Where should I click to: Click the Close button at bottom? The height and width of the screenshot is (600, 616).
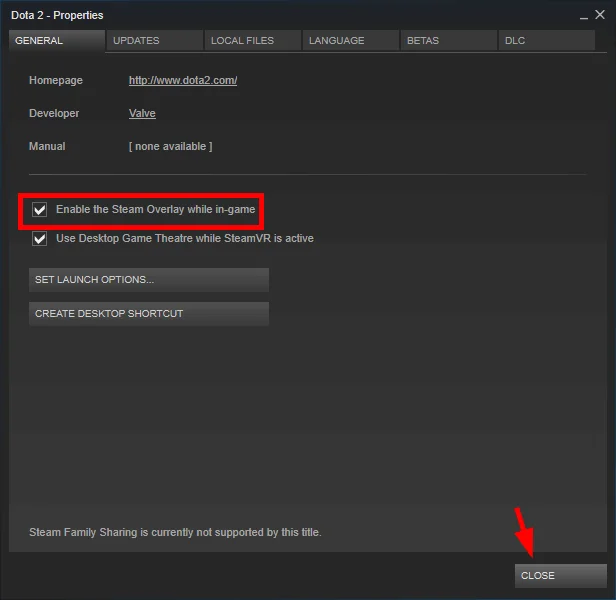tap(561, 576)
